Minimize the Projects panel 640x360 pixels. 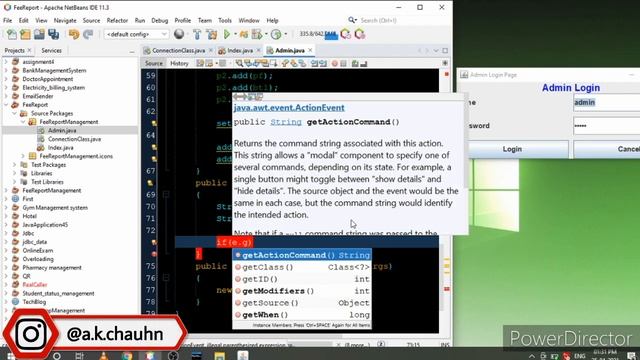[x=131, y=51]
